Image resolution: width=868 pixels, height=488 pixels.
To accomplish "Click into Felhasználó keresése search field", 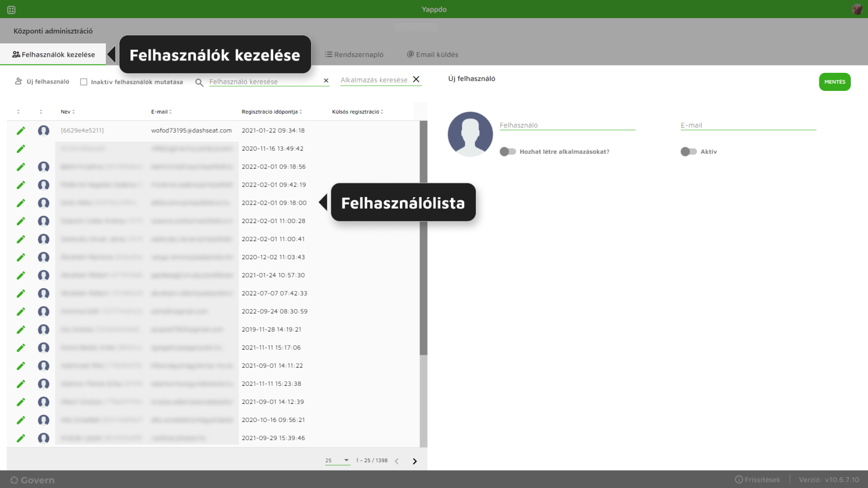I will (265, 82).
